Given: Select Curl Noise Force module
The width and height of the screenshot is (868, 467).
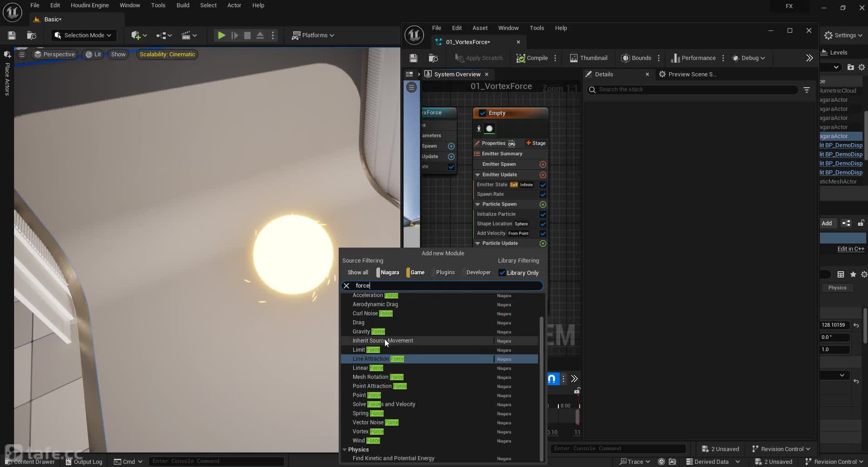Looking at the screenshot, I should pos(439,313).
